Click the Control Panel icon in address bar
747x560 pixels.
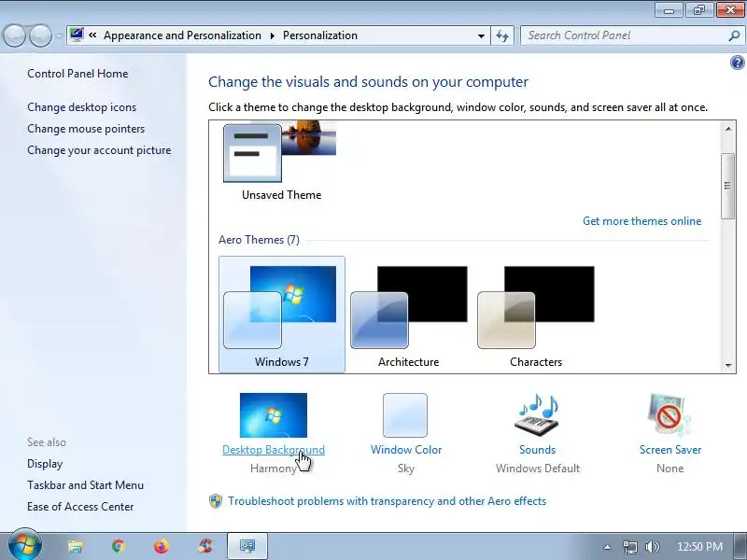click(x=77, y=35)
